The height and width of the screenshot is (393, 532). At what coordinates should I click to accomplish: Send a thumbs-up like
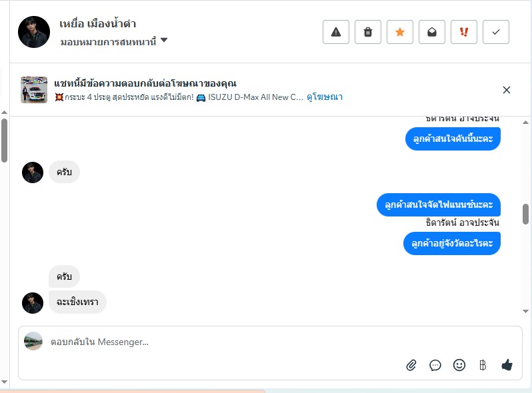(x=507, y=365)
